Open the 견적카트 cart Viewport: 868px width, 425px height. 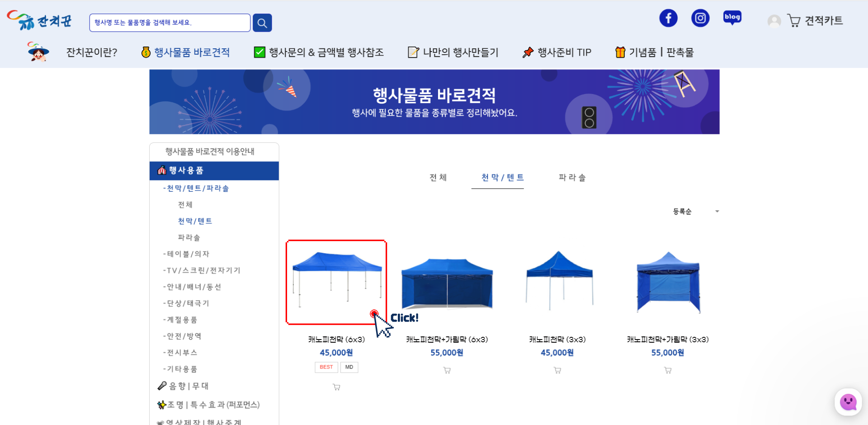tap(816, 21)
